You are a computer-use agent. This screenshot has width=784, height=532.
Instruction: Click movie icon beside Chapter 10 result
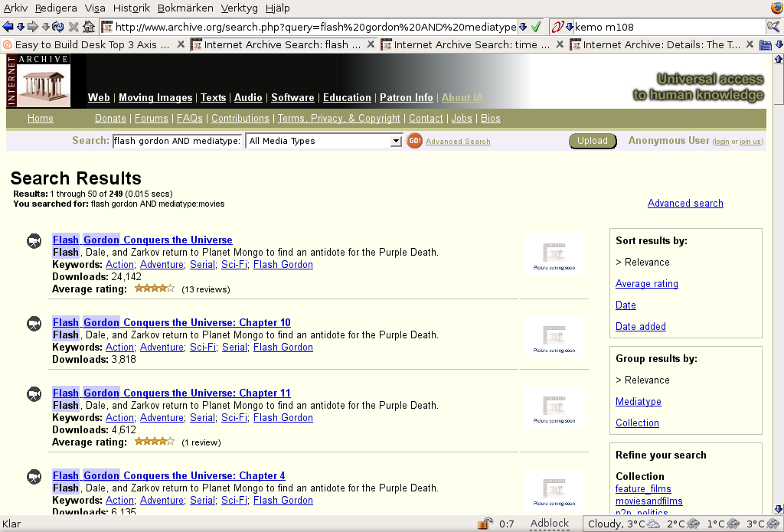tap(34, 324)
